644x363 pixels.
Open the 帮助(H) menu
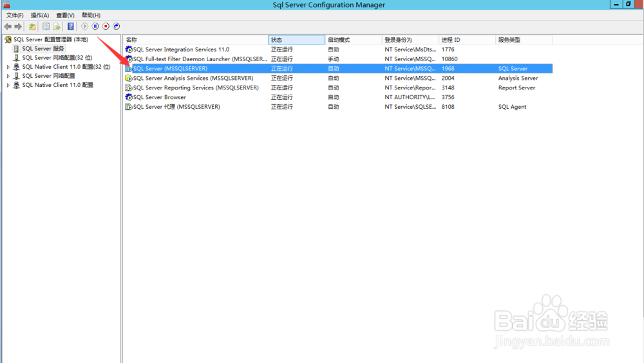(91, 15)
